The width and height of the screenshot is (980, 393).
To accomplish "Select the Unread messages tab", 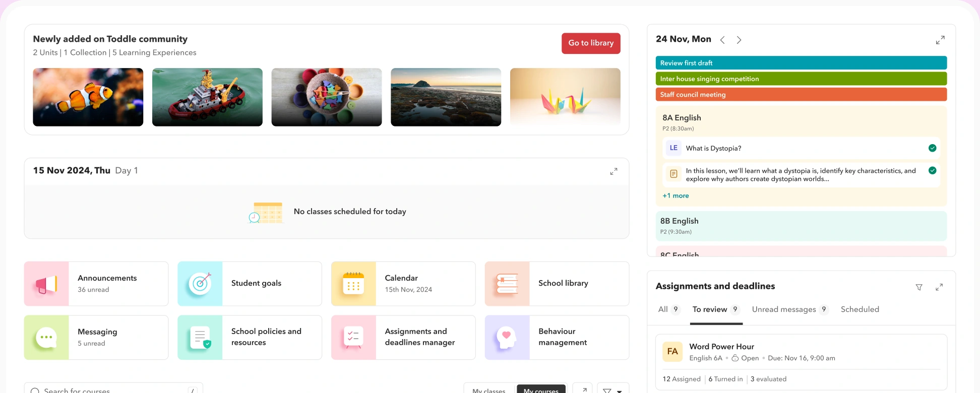I will tap(790, 309).
